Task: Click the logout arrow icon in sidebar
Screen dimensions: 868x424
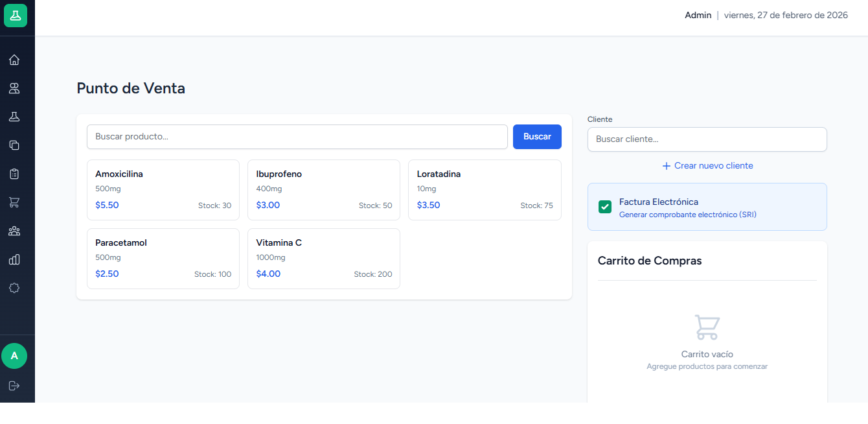Action: 14,386
